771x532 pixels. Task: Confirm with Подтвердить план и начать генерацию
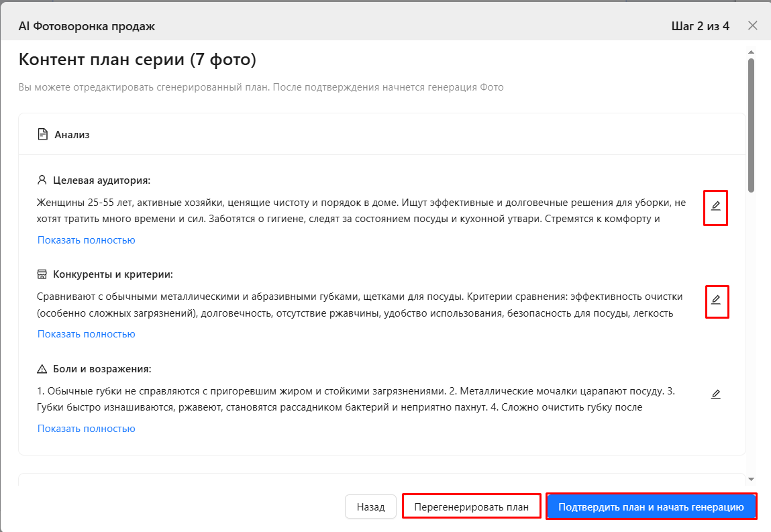point(651,507)
